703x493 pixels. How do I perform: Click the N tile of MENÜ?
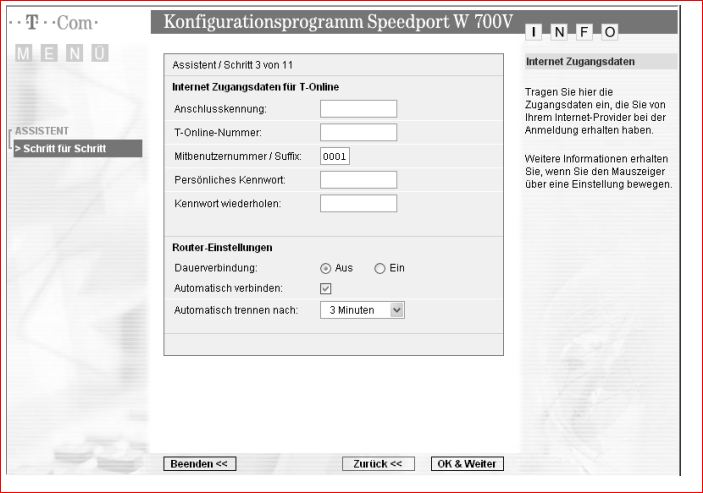(x=74, y=53)
